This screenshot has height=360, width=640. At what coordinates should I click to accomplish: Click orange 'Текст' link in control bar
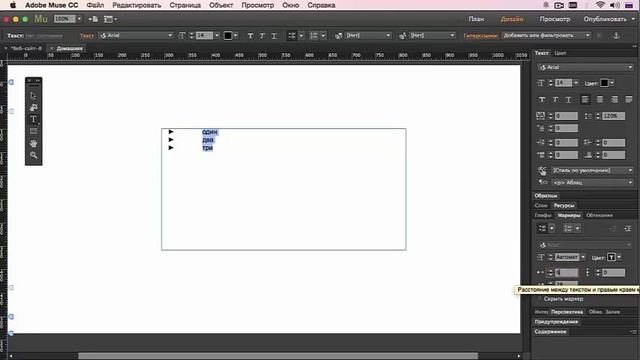click(87, 36)
